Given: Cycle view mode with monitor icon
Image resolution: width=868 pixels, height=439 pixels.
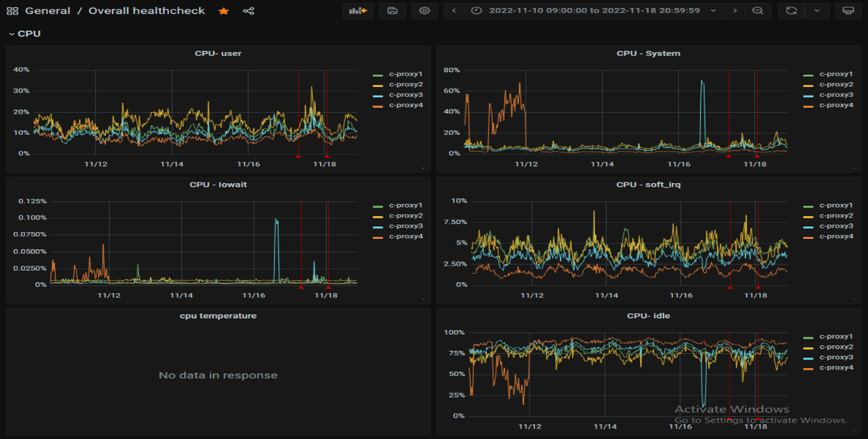Looking at the screenshot, I should [x=848, y=11].
